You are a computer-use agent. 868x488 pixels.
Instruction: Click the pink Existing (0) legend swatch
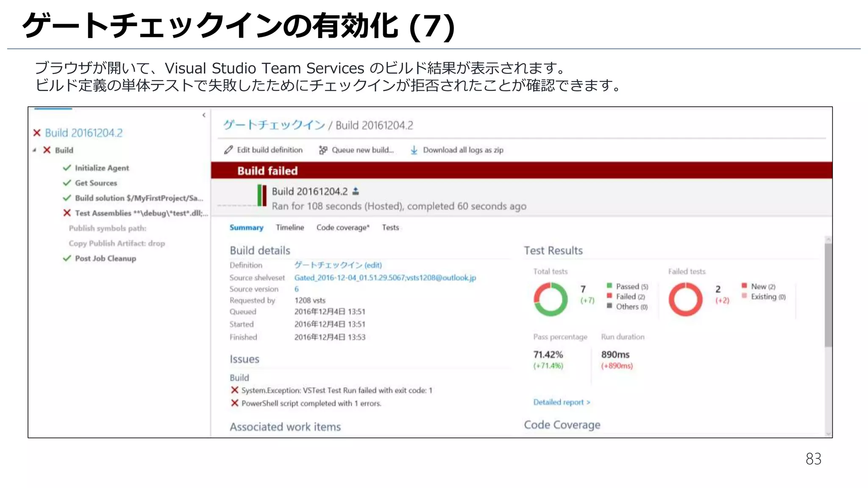pos(744,296)
